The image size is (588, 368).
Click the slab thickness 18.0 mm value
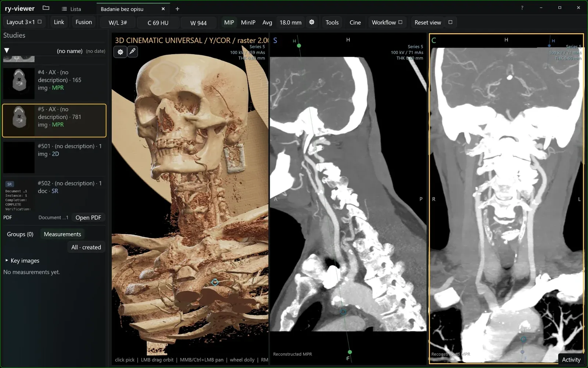pyautogui.click(x=290, y=22)
